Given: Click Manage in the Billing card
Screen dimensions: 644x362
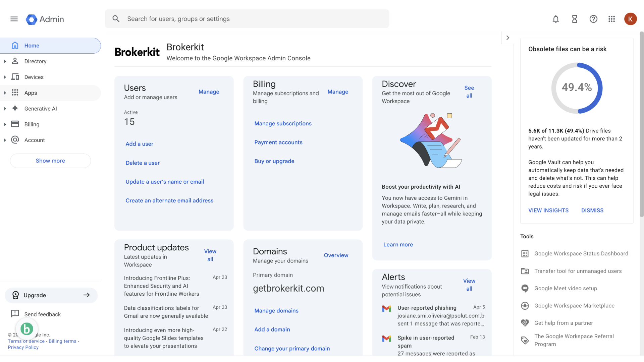Looking at the screenshot, I should pos(338,92).
